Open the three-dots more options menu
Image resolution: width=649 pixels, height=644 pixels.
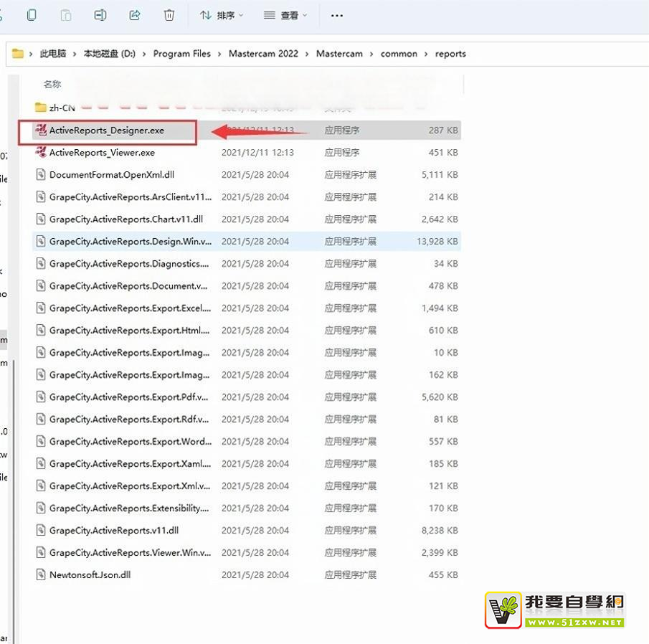(x=336, y=15)
